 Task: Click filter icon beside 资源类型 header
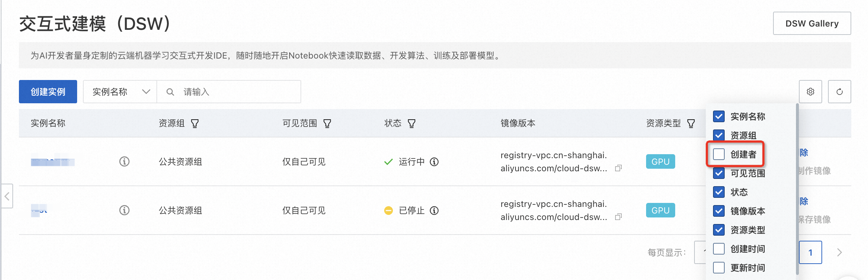(691, 124)
